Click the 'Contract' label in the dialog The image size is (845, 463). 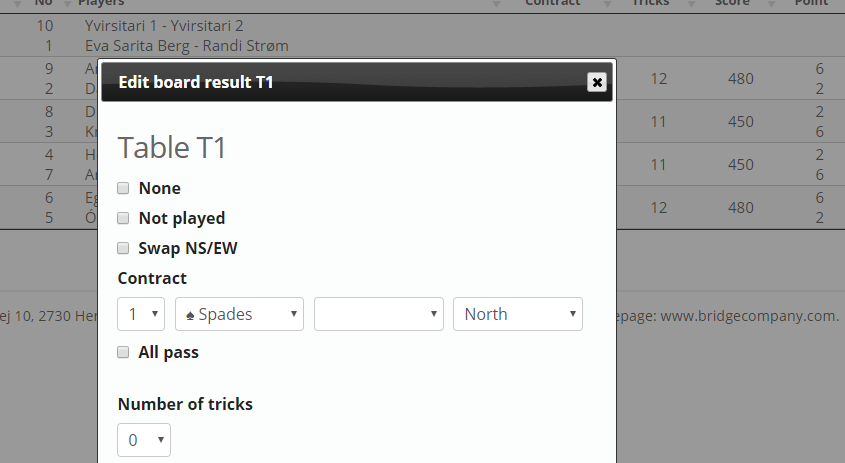pyautogui.click(x=152, y=278)
